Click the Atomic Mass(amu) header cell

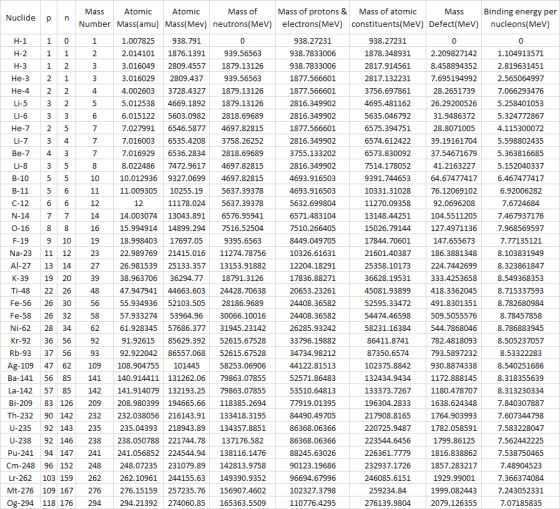pyautogui.click(x=138, y=18)
